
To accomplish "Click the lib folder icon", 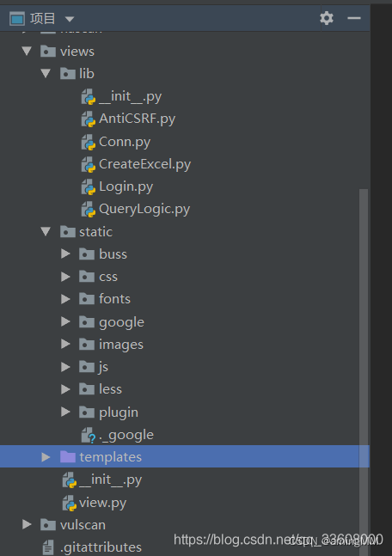I will pos(67,73).
